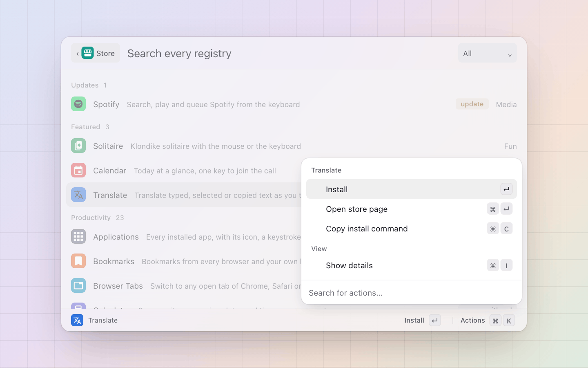Click the Media category label

pos(506,105)
